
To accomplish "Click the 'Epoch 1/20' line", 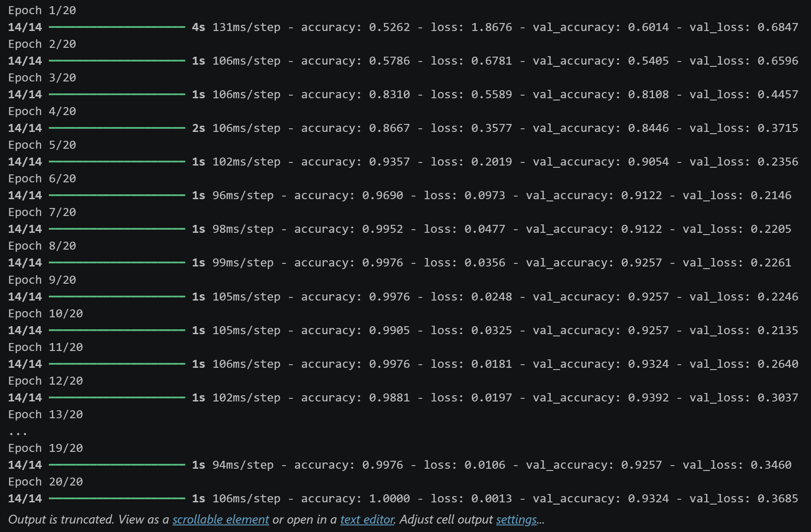I will [42, 10].
